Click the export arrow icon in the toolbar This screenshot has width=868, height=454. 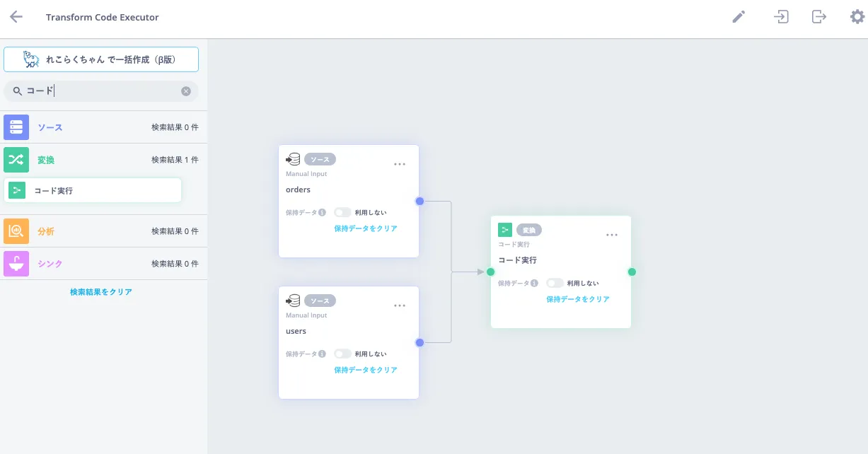(818, 16)
